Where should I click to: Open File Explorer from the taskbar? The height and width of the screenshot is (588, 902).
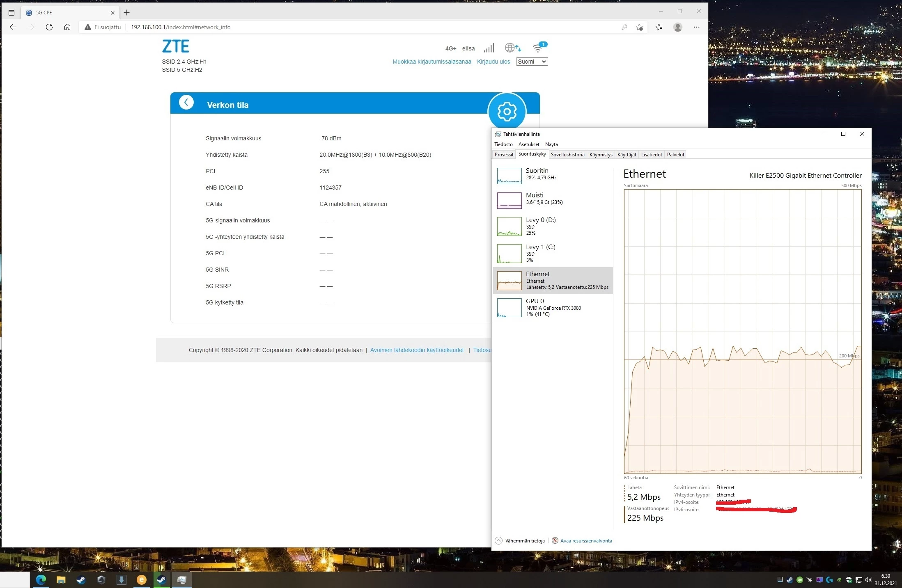tap(61, 580)
